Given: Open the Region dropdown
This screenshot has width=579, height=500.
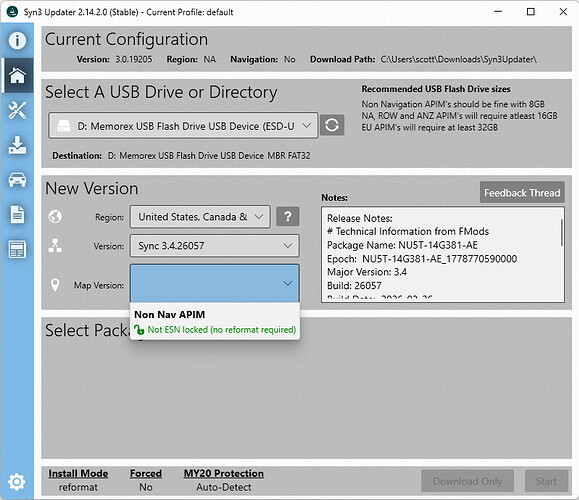Looking at the screenshot, I should (200, 217).
